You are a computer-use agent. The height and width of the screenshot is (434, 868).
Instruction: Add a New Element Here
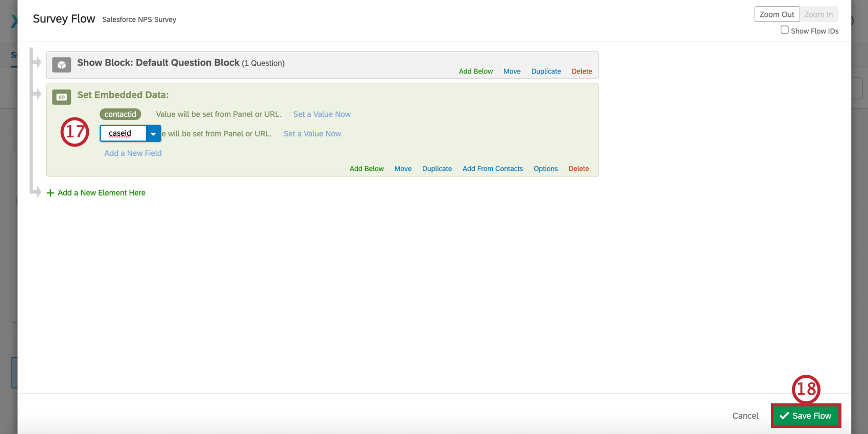[x=102, y=192]
